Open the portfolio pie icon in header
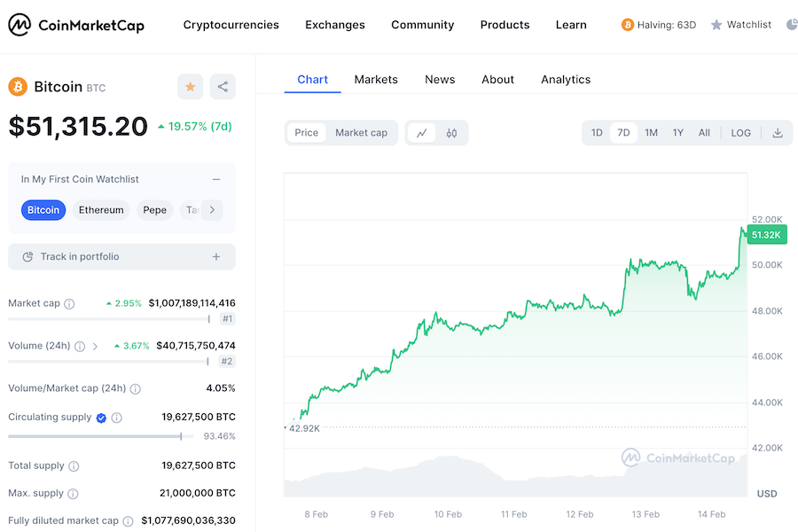This screenshot has height=532, width=798. (792, 25)
